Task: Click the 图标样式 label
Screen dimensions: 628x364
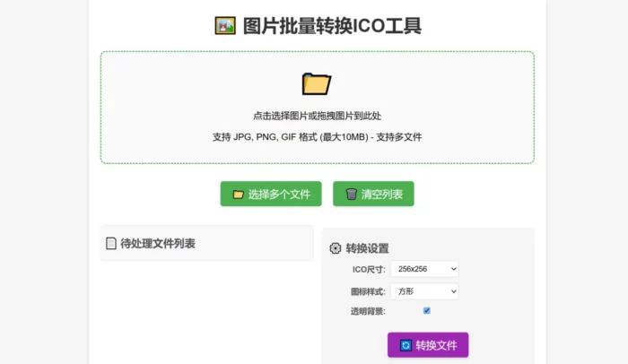Action: click(368, 291)
